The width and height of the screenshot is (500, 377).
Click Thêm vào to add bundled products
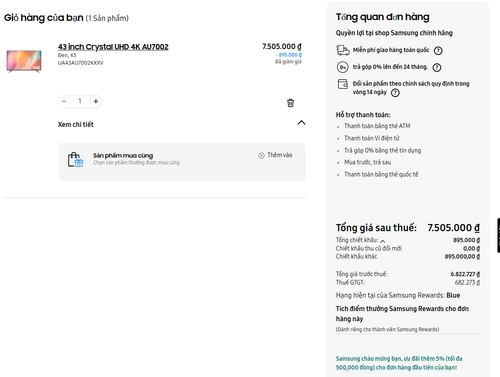click(280, 155)
